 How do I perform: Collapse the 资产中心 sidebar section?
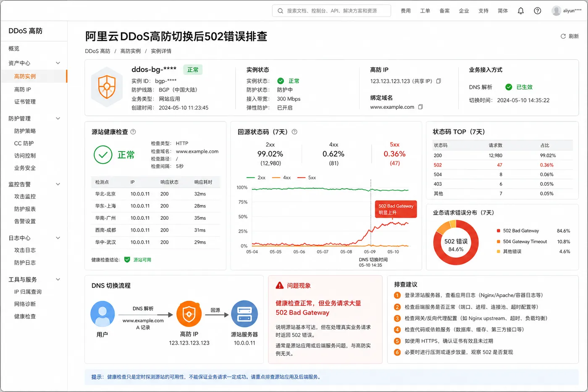[58, 63]
